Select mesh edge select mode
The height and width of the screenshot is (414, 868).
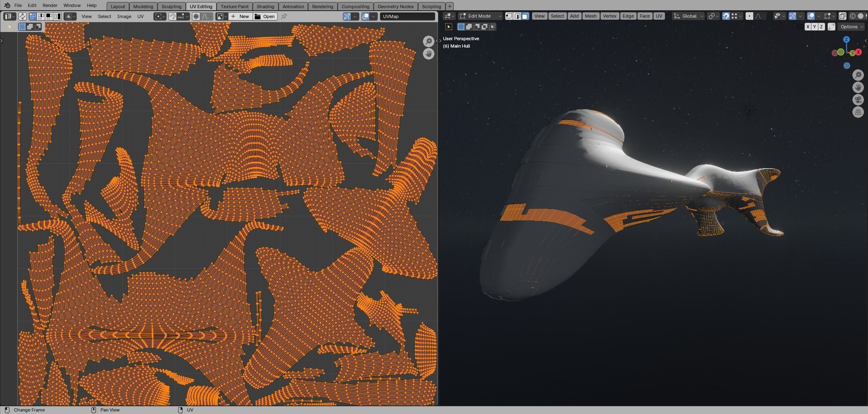517,16
